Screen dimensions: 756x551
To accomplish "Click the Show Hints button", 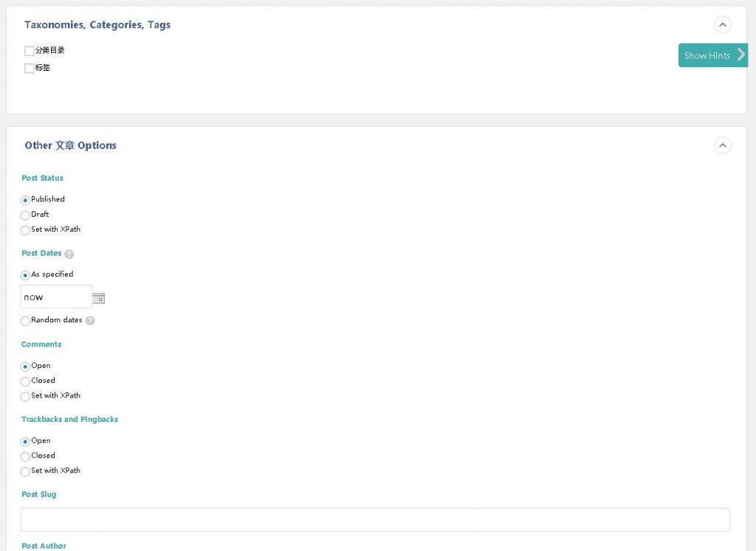I will pyautogui.click(x=712, y=55).
